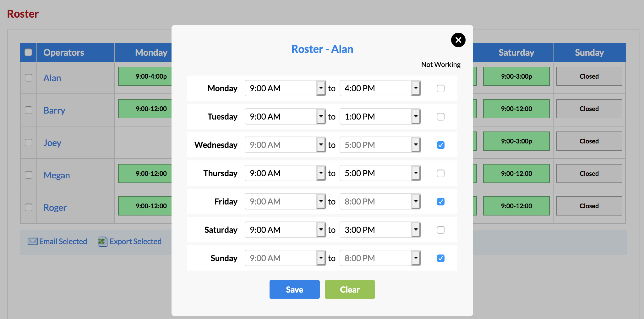
Task: Click Roger's Sunday Closed cell
Action: [x=589, y=206]
